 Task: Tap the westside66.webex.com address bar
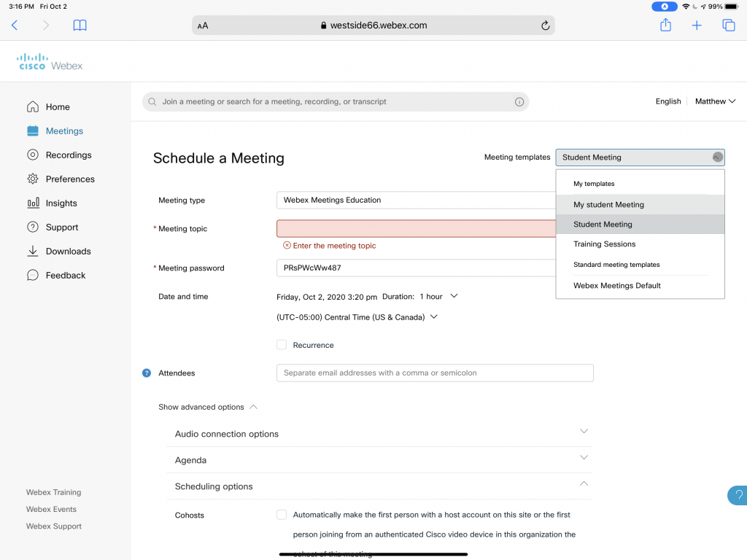tap(373, 26)
